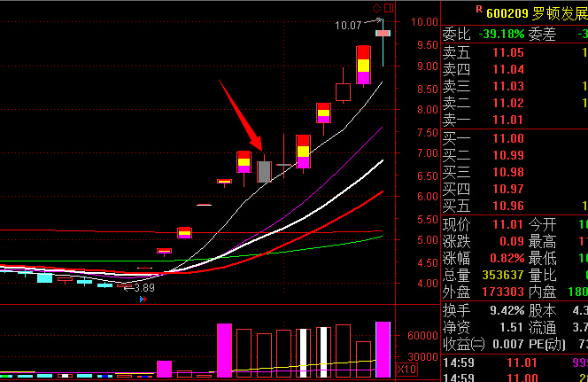
Task: Select the 买一 price 11.00
Action: pos(508,138)
